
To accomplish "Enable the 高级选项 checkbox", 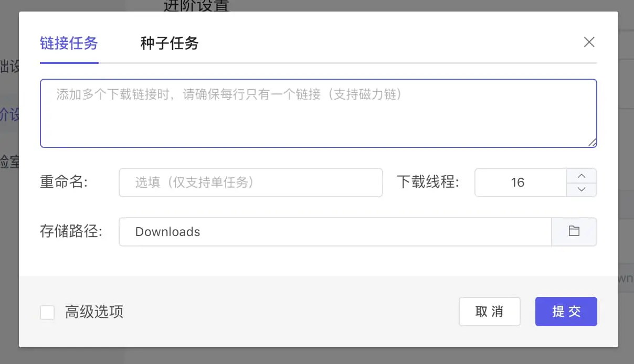I will tap(47, 313).
